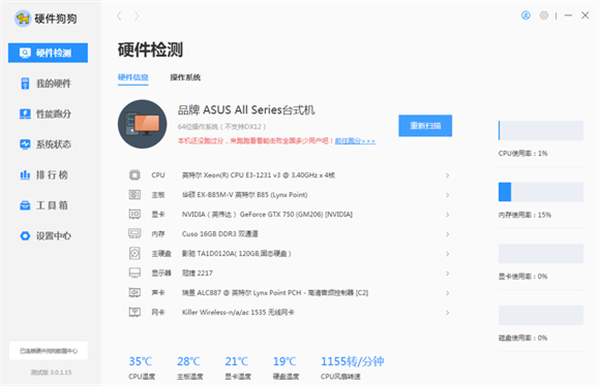The width and height of the screenshot is (600, 386).
Task: Click the 重新扫描 button
Action: coord(425,125)
